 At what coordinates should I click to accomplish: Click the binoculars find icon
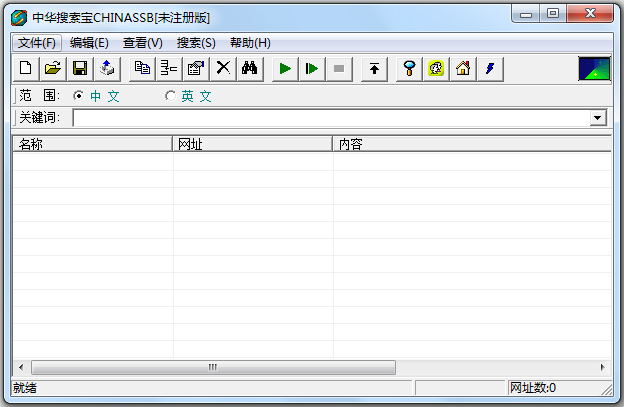tap(250, 68)
